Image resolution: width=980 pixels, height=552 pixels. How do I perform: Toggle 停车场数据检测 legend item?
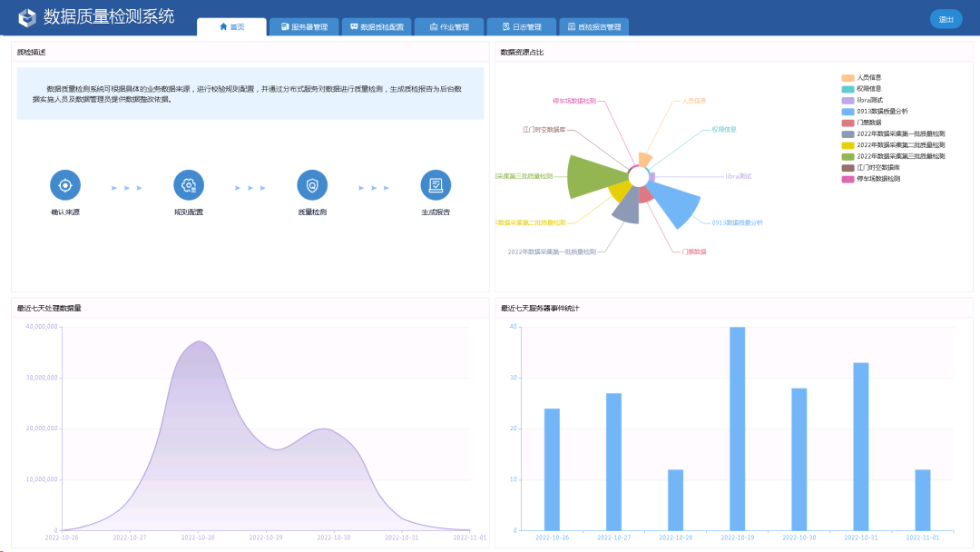point(878,179)
